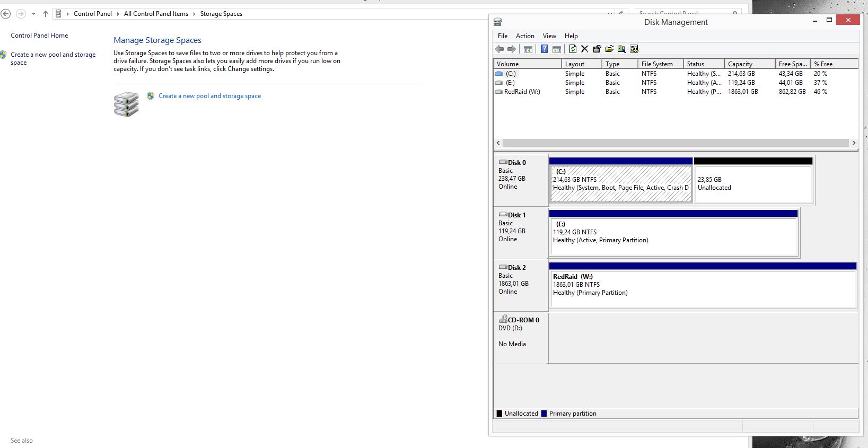Sort by File System column header
The width and height of the screenshot is (868, 448).
tap(661, 64)
